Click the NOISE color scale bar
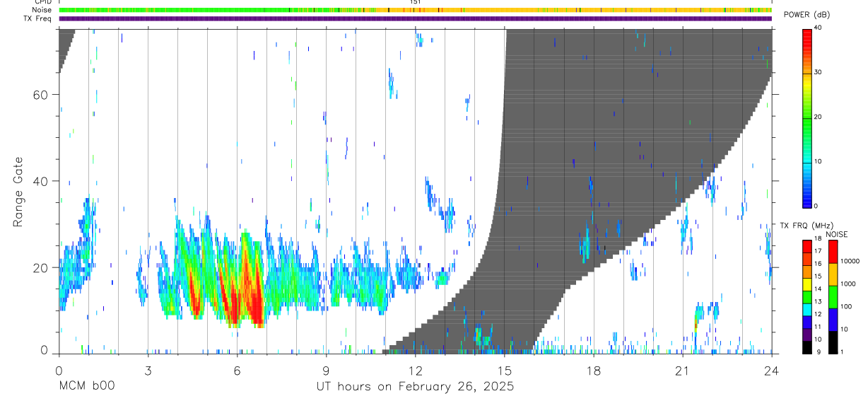 tap(833, 297)
